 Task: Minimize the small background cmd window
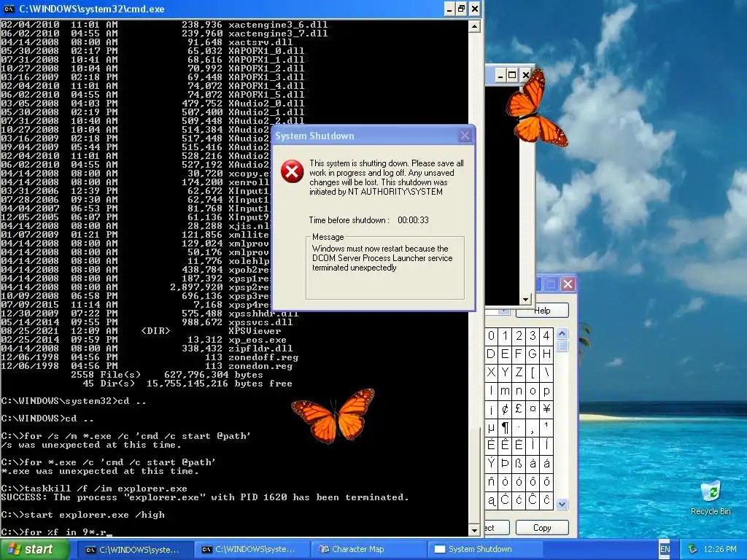500,75
